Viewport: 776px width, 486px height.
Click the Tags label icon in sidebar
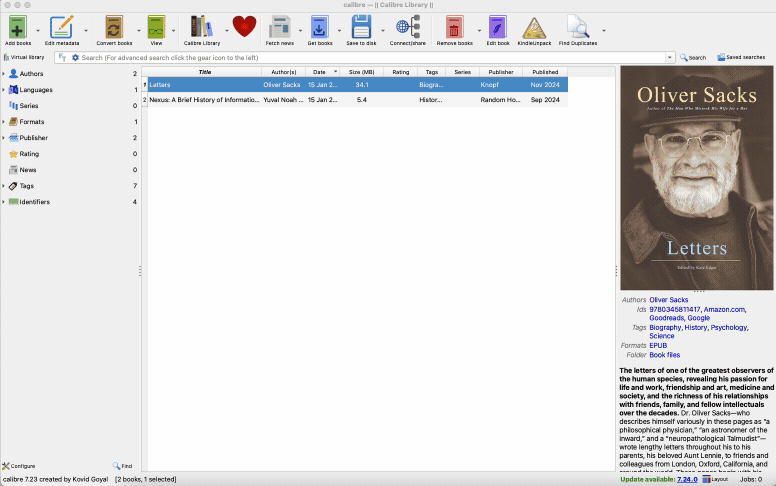13,186
